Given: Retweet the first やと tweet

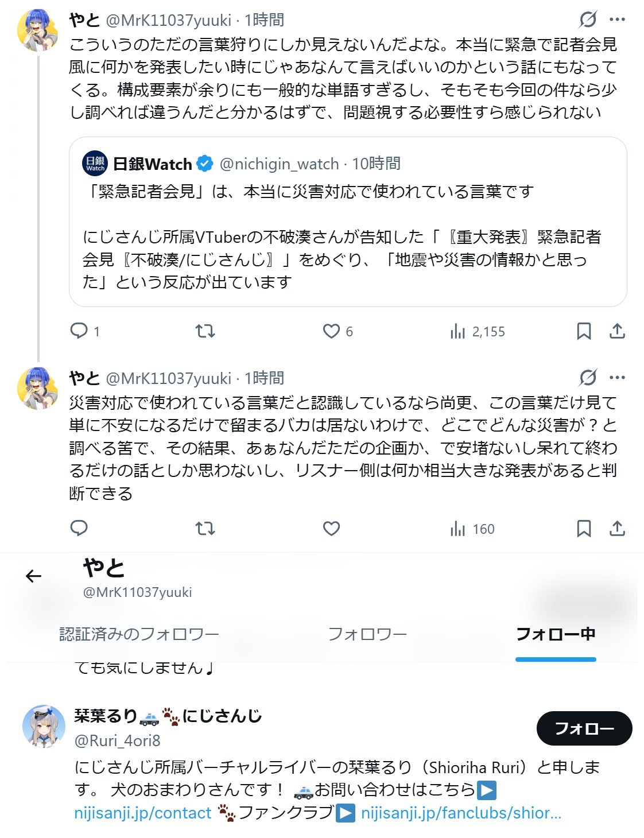Looking at the screenshot, I should coord(205,331).
